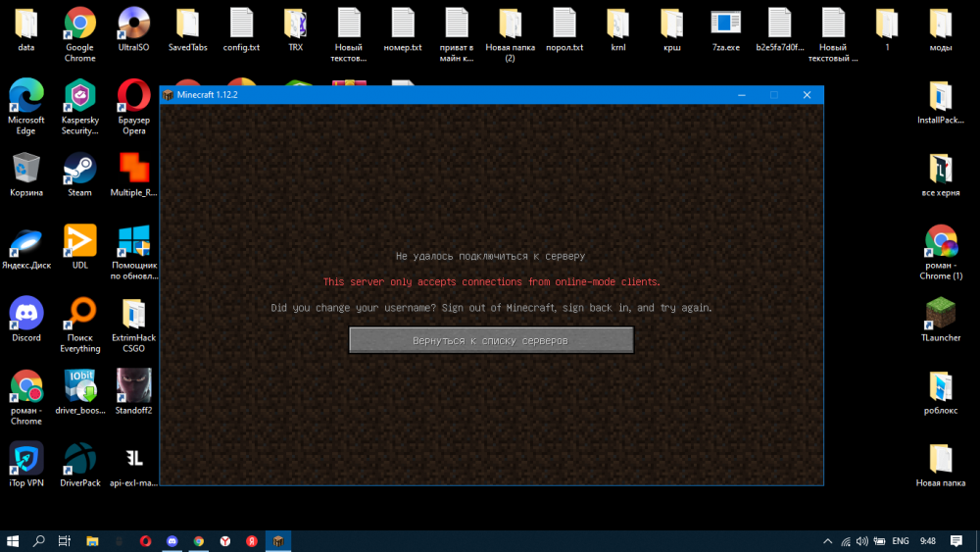
Task: Open File Explorer from the taskbar
Action: click(92, 541)
